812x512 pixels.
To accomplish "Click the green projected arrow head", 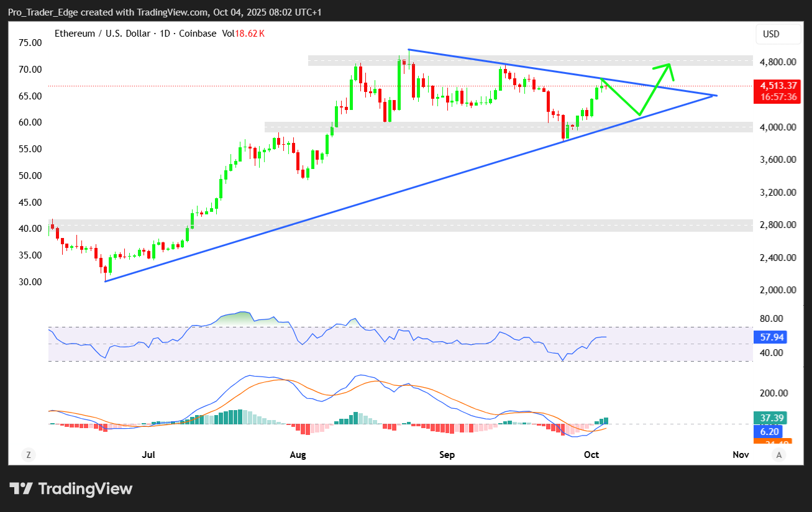I will coord(668,65).
